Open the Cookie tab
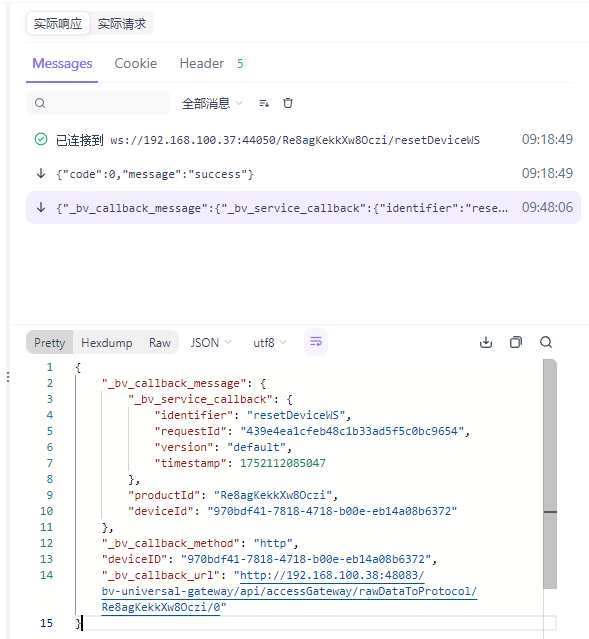The height and width of the screenshot is (639, 589). pyautogui.click(x=136, y=64)
